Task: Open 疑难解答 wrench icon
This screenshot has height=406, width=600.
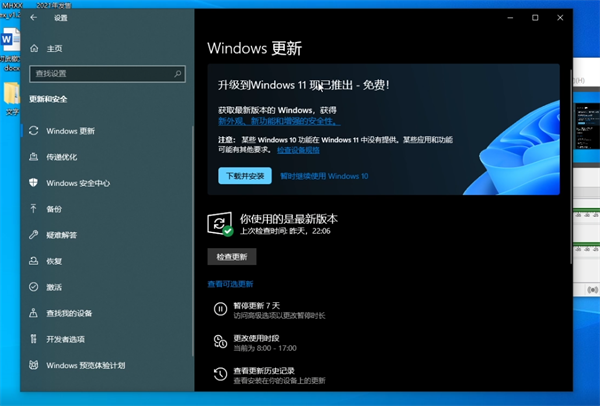Action: pos(34,235)
